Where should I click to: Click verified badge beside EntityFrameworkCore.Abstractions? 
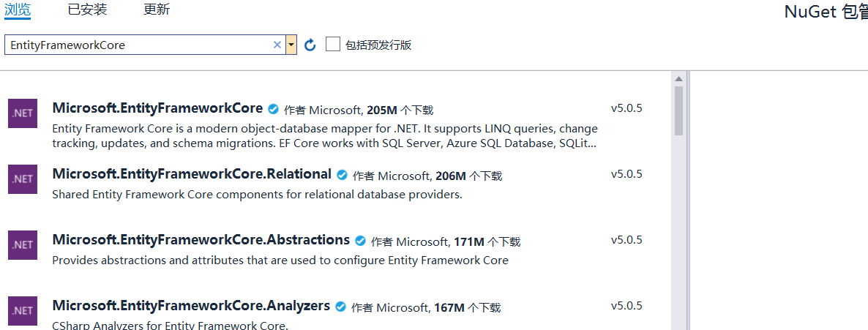pos(360,241)
